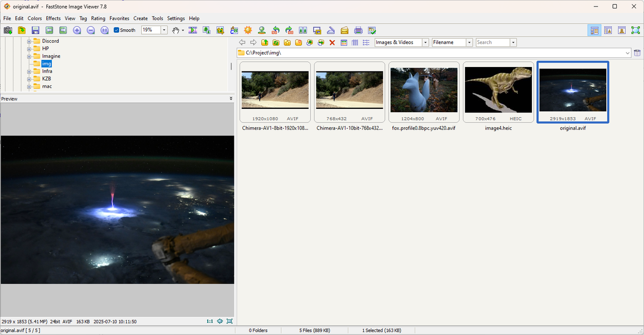The height and width of the screenshot is (335, 644).
Task: Open the Resize/Resample tool icon
Action: pyautogui.click(x=207, y=30)
